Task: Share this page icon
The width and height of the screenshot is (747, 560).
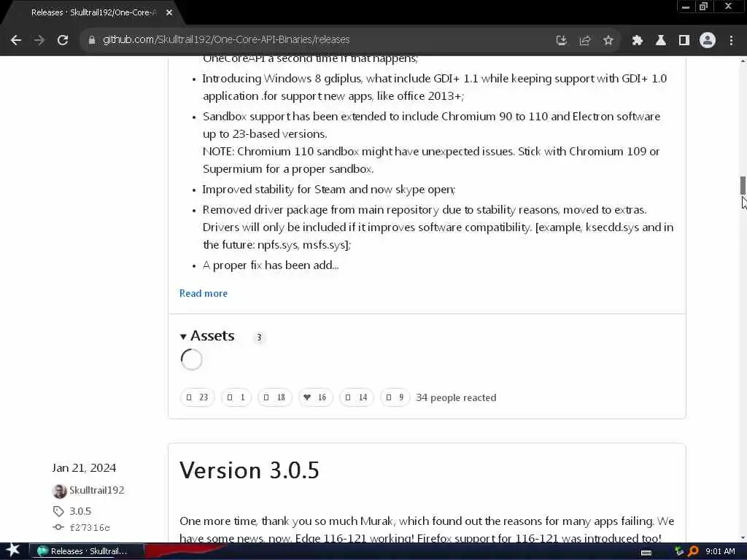Action: 584,41
